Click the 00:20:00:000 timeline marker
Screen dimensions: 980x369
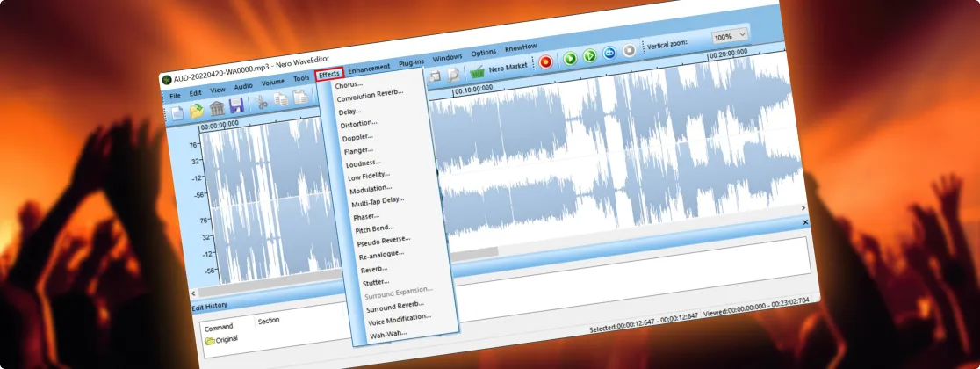(x=728, y=54)
